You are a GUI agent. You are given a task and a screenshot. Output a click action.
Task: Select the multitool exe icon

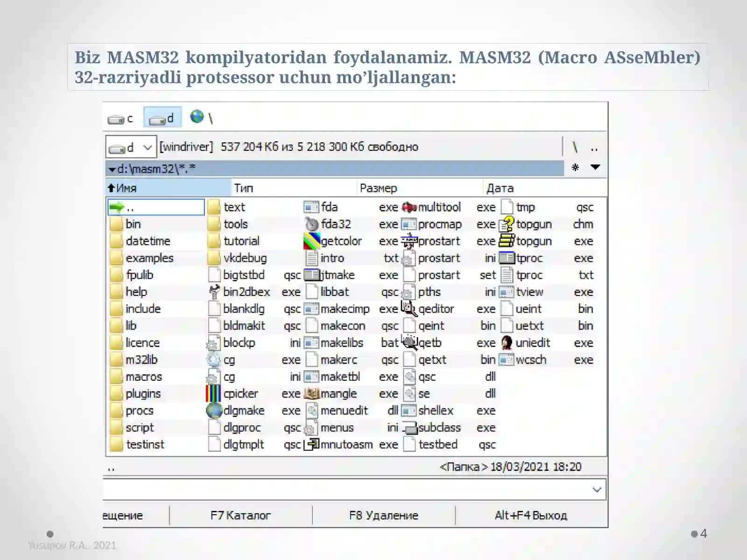coord(409,207)
